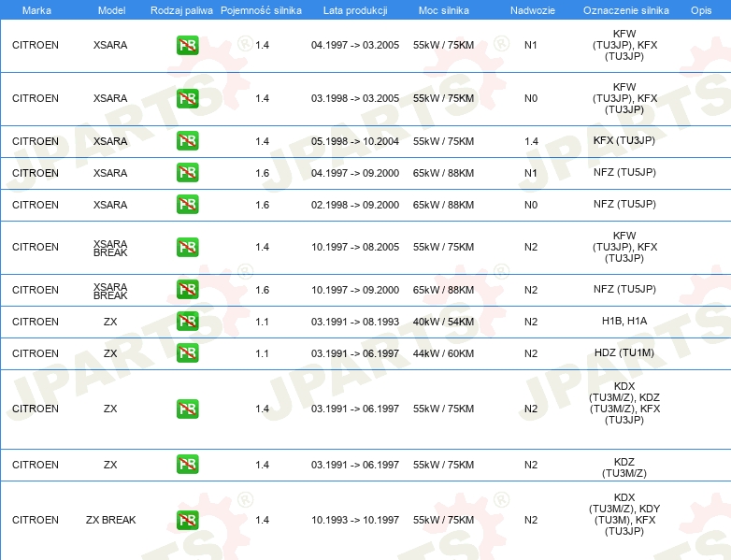Click fuel icon in ZX BREAK row
The height and width of the screenshot is (560, 731).
187,520
